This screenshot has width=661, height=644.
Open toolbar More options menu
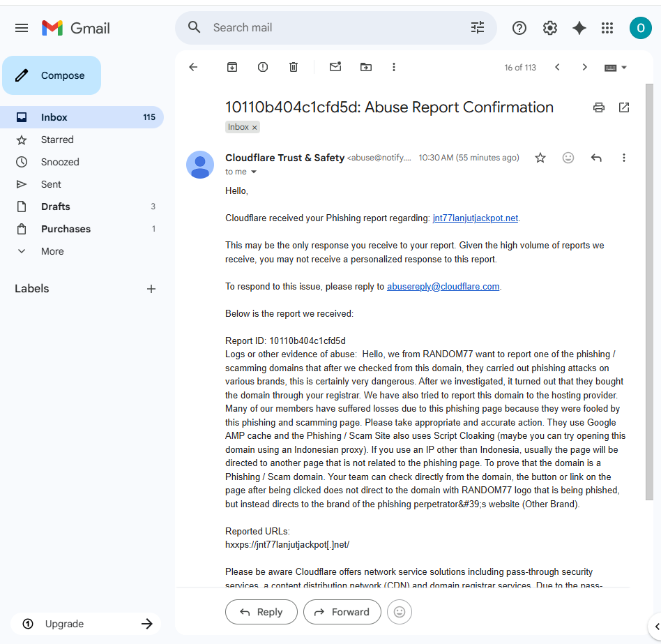[394, 67]
